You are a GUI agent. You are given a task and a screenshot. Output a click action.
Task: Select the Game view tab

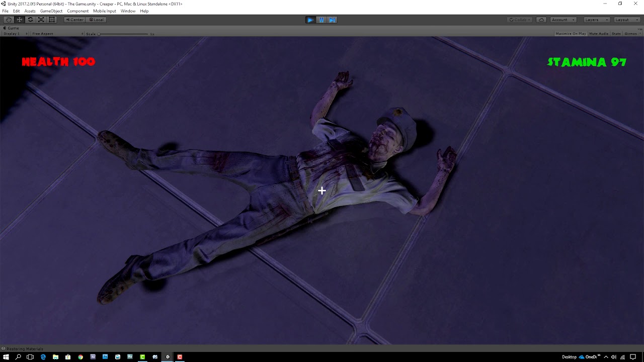[12, 28]
